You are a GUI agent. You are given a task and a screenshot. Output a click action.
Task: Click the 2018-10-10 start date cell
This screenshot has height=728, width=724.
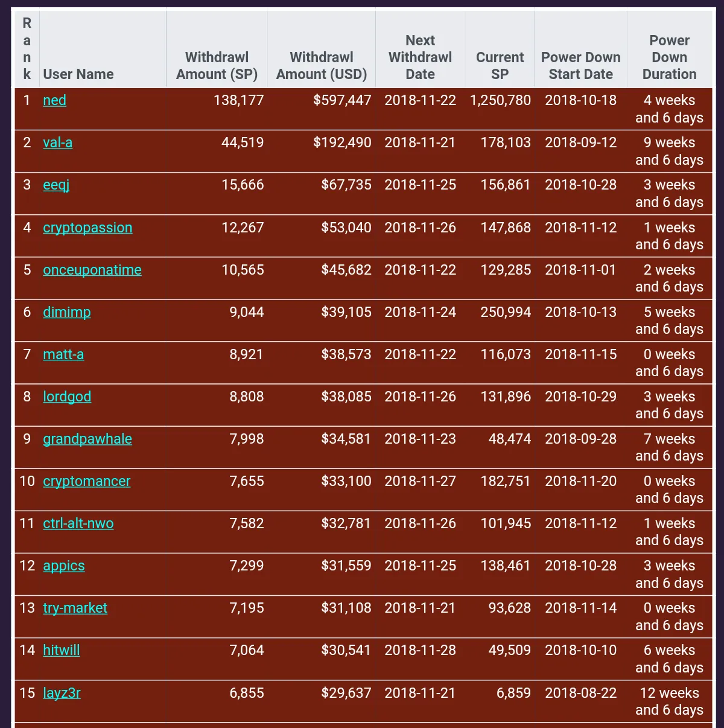tap(581, 651)
